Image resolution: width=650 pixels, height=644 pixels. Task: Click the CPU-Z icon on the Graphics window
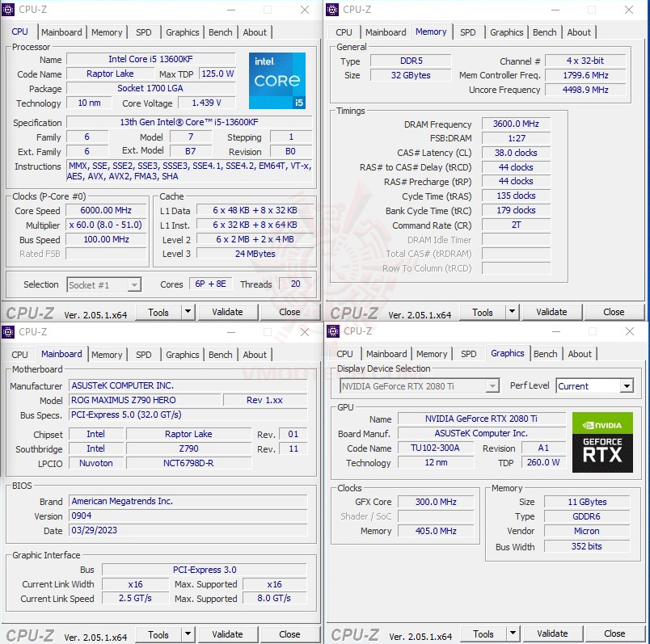[333, 332]
